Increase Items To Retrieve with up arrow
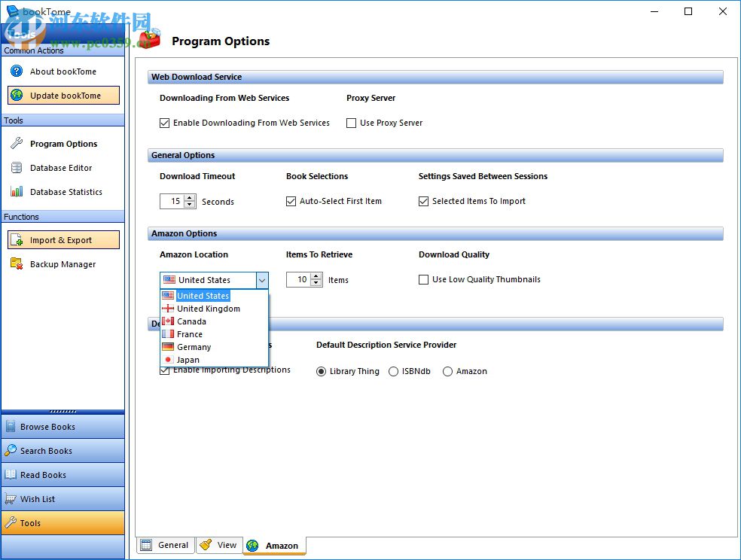This screenshot has height=560, width=741. 316,275
